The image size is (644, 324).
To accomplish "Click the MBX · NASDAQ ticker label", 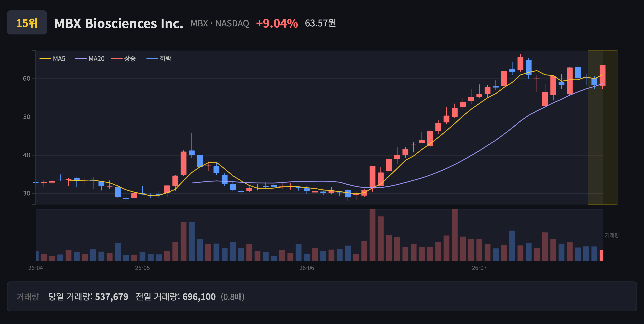I will (220, 23).
